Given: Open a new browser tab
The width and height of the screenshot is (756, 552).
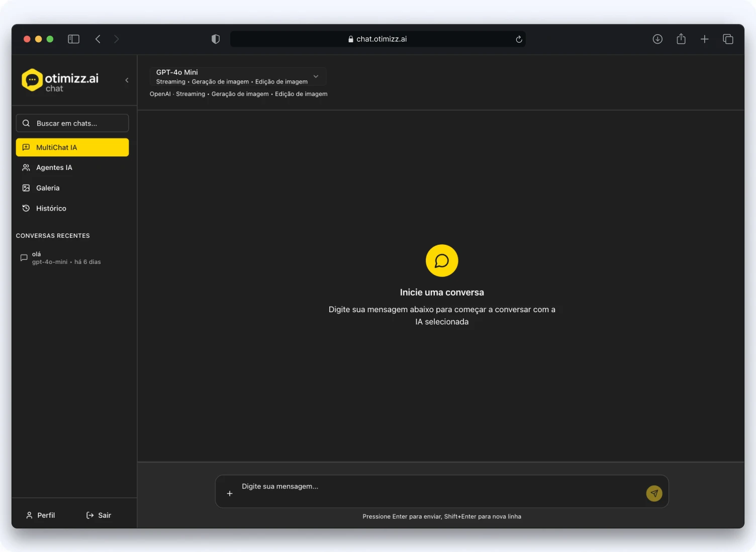Looking at the screenshot, I should coord(705,39).
